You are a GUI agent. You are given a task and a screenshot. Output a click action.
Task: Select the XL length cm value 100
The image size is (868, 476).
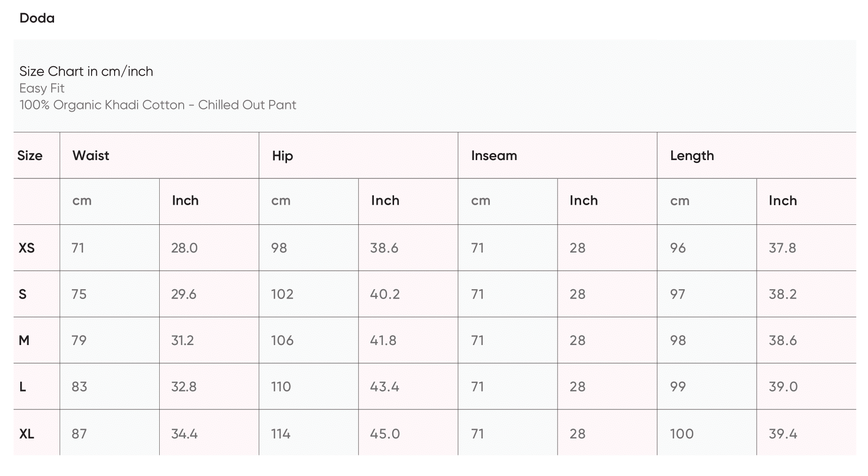pyautogui.click(x=682, y=434)
